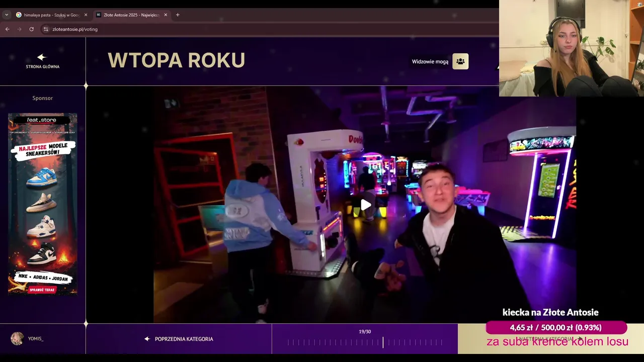Select the Złote Antosie 2025 tab
Screen dimensions: 644x362
tap(131, 15)
